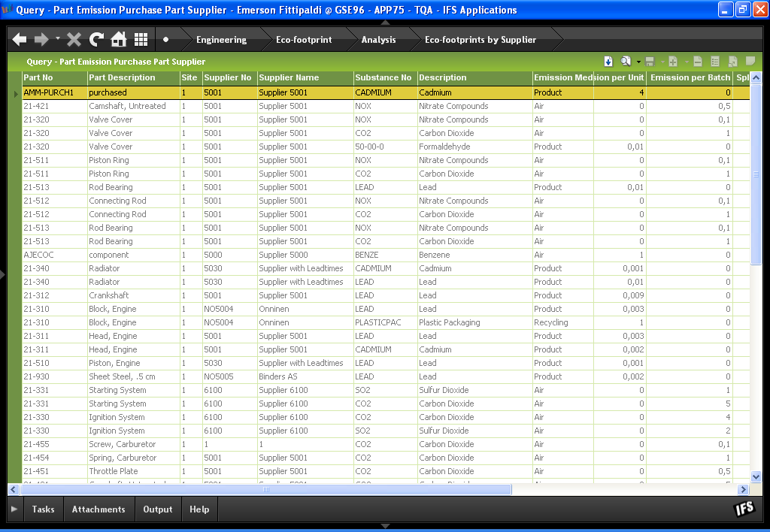Sort by Part No column header

pyautogui.click(x=54, y=77)
